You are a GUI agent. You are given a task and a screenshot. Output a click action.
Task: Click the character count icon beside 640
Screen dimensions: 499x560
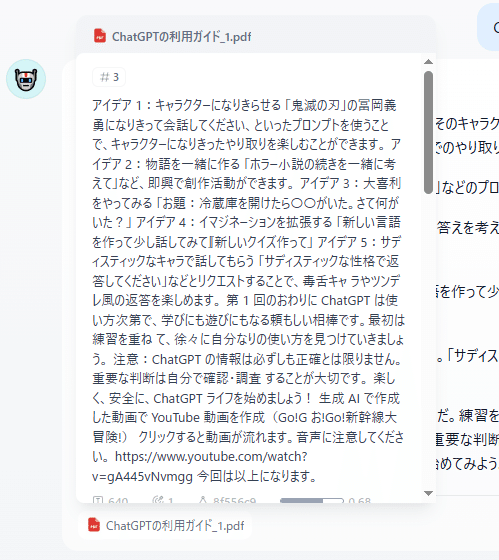[x=98, y=500]
